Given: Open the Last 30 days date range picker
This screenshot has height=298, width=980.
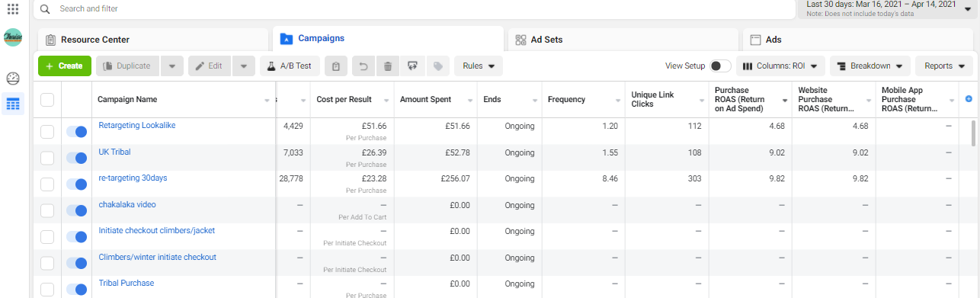Looking at the screenshot, I should point(887,9).
